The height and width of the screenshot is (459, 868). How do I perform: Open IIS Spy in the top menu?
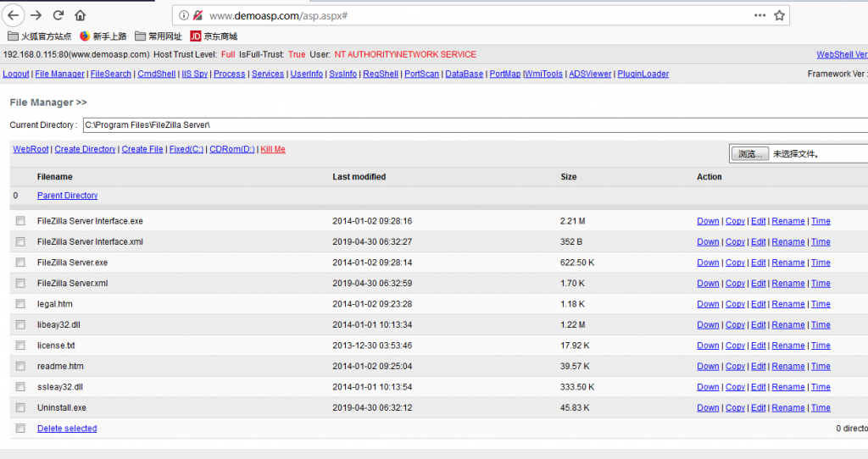195,74
